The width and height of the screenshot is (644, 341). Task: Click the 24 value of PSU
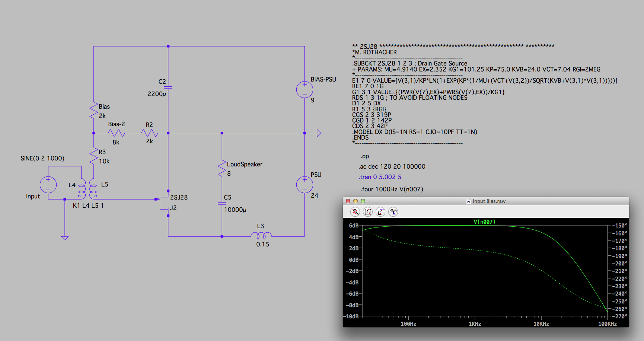pos(315,196)
